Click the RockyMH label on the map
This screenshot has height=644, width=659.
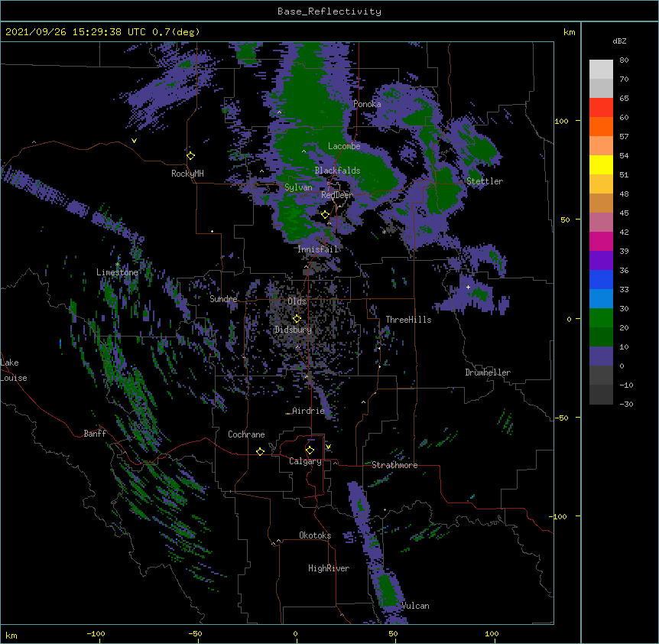tap(187, 174)
